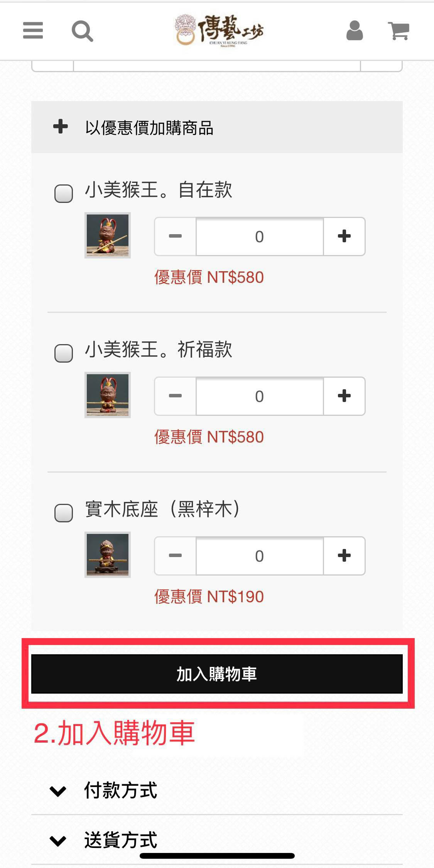Open the search magnifier icon
The image size is (434, 868).
[x=82, y=31]
